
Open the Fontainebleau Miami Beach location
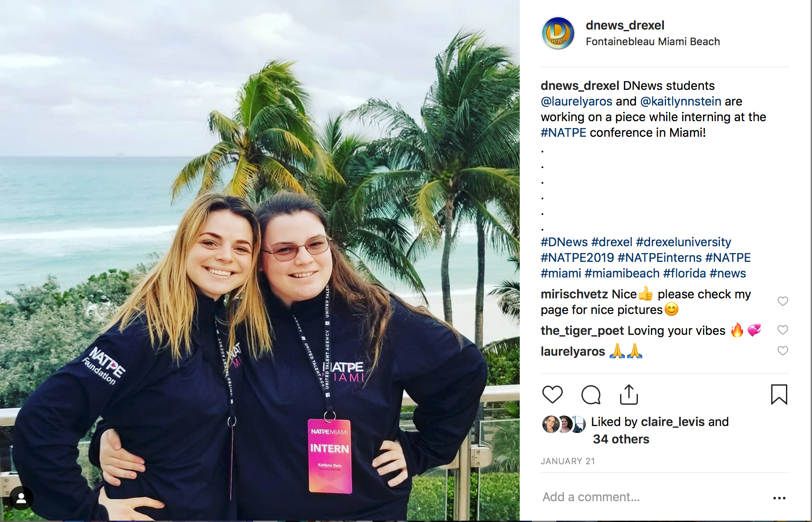point(653,42)
